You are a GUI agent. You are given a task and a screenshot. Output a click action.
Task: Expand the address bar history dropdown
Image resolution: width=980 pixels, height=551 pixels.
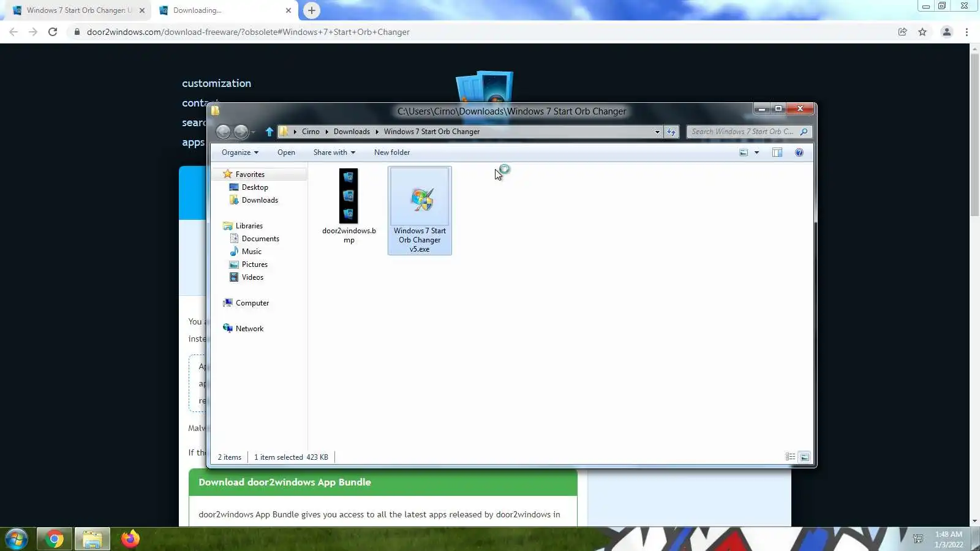[657, 132]
